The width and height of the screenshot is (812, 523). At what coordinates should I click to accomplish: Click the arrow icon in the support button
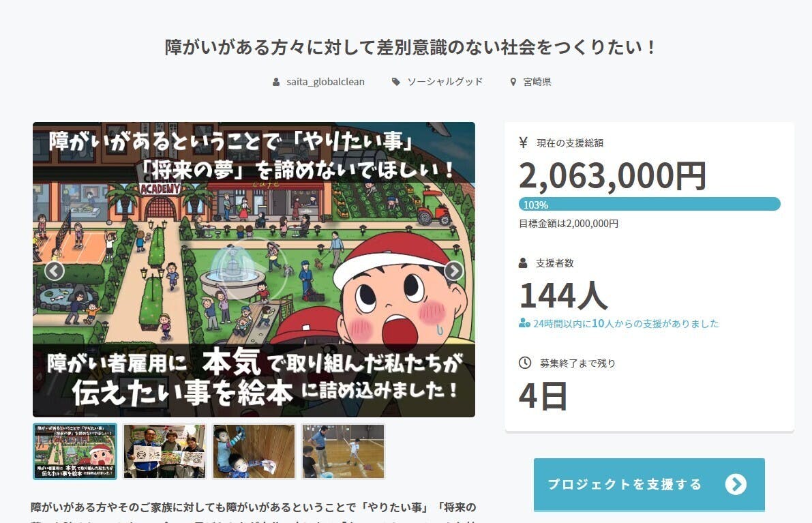[x=736, y=484]
